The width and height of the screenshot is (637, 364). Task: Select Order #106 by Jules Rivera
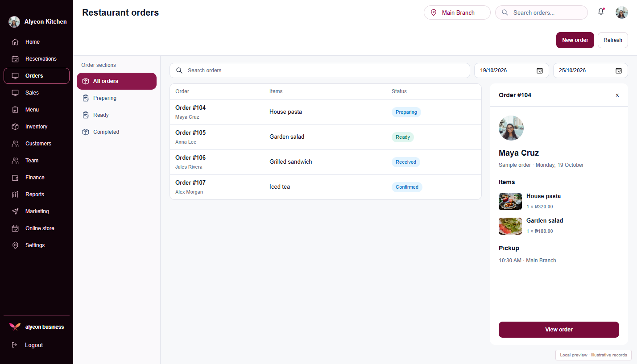pyautogui.click(x=326, y=162)
